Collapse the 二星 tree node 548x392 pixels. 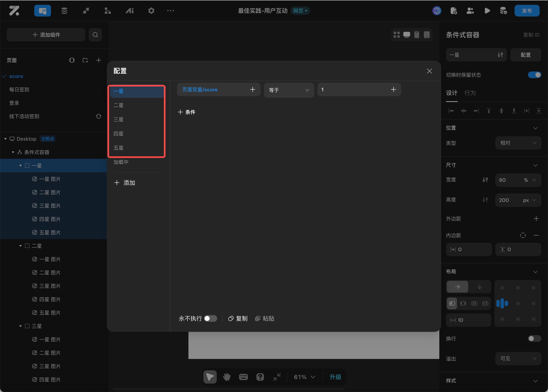point(20,246)
